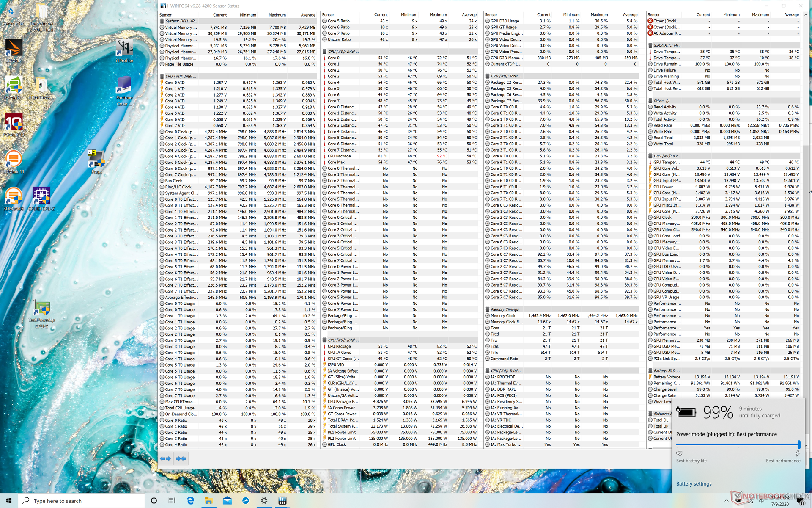The height and width of the screenshot is (508, 812).
Task: Click the shrink sensor columns arrows button
Action: click(x=181, y=458)
